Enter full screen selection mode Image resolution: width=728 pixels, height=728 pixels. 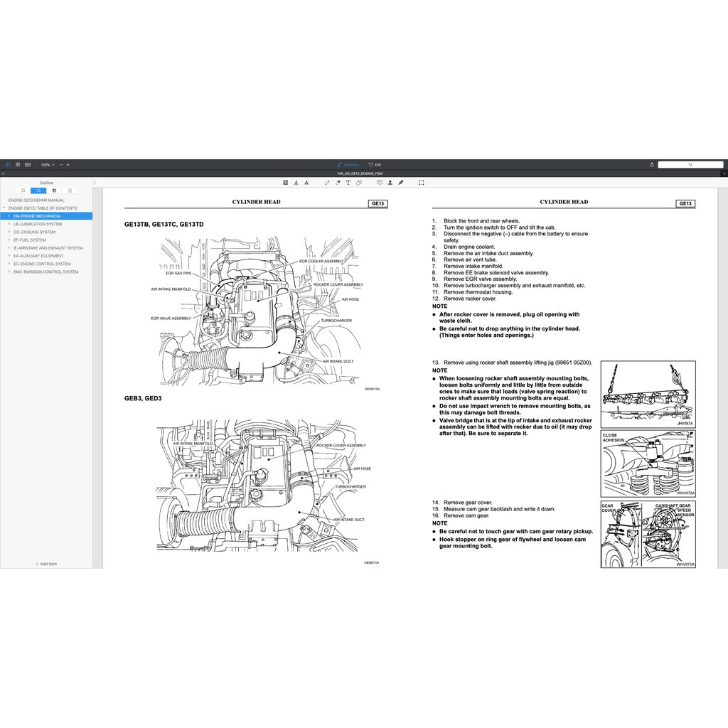click(420, 183)
